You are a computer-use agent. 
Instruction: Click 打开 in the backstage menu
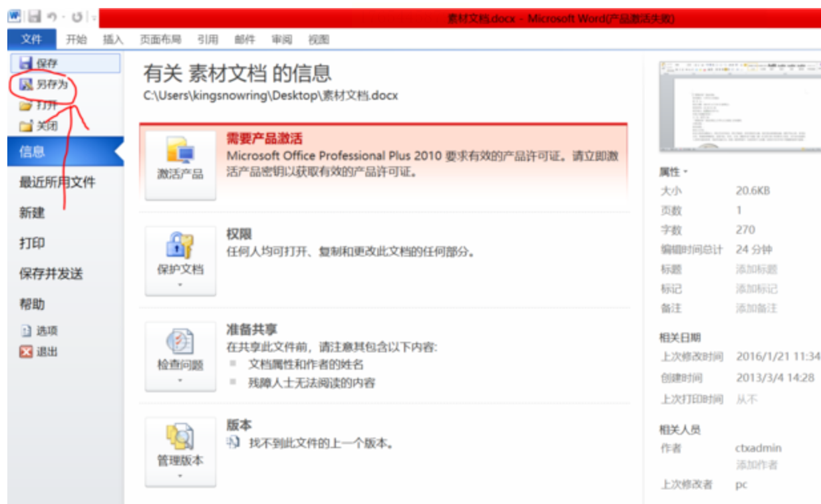(39, 105)
